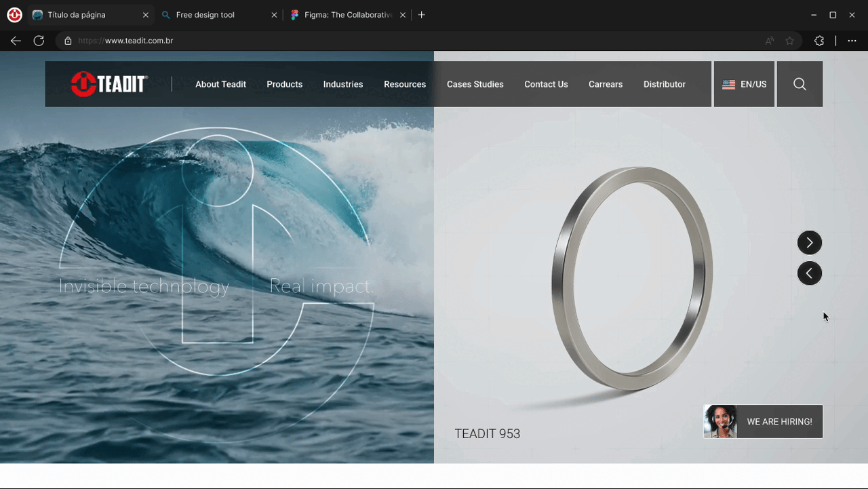Close the Figma tab

[x=403, y=15]
